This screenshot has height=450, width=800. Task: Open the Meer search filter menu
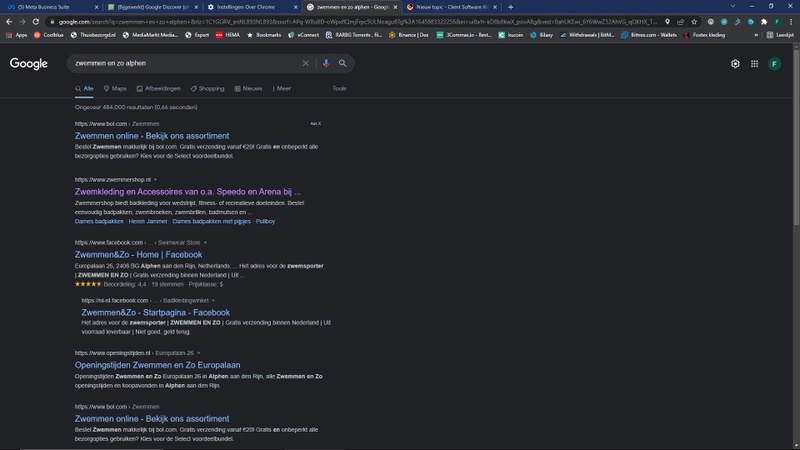(282, 89)
